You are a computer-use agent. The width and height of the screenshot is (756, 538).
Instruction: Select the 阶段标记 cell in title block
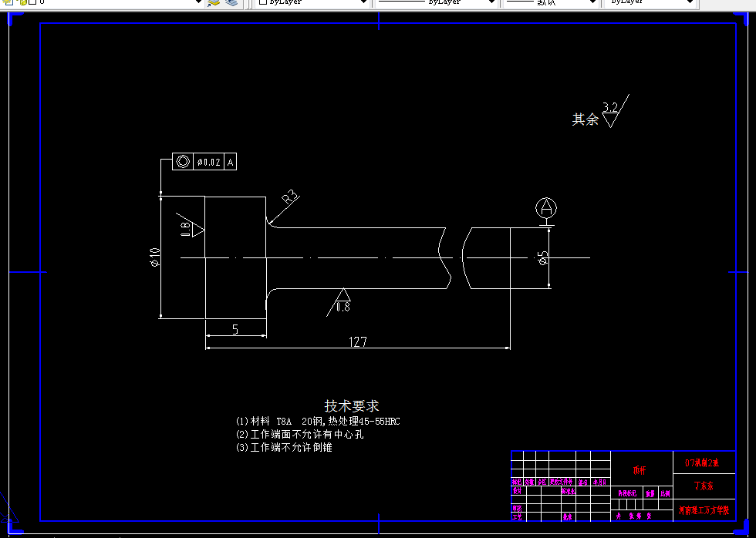pos(627,493)
